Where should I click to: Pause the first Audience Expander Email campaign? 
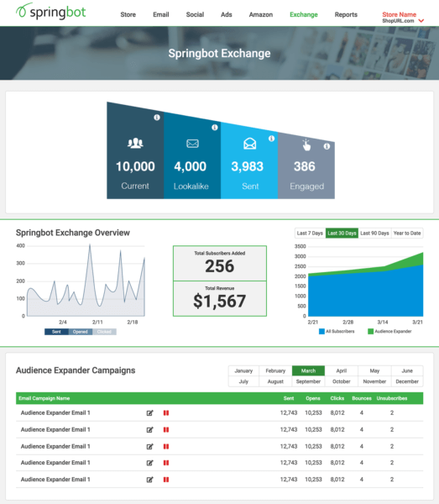click(x=166, y=413)
